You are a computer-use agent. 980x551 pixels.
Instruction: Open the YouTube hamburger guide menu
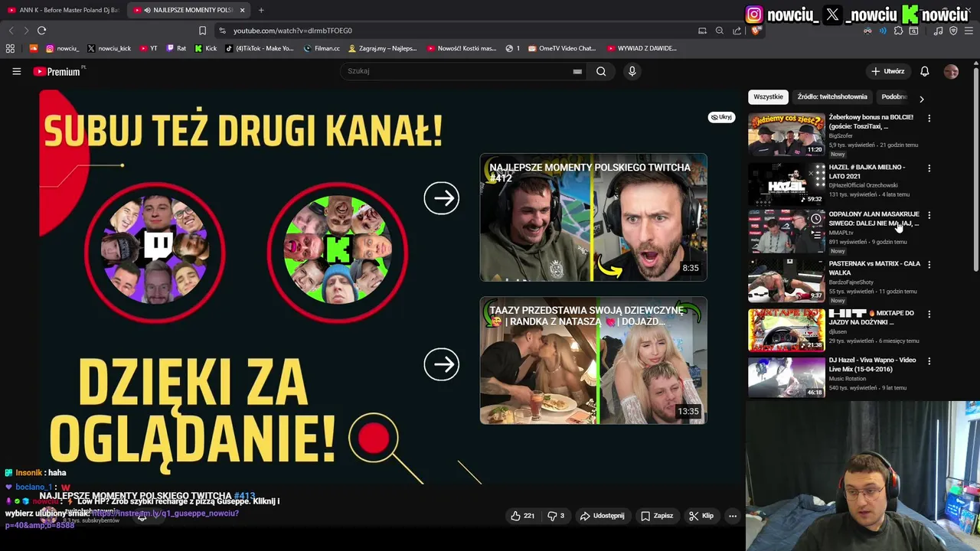(x=16, y=71)
